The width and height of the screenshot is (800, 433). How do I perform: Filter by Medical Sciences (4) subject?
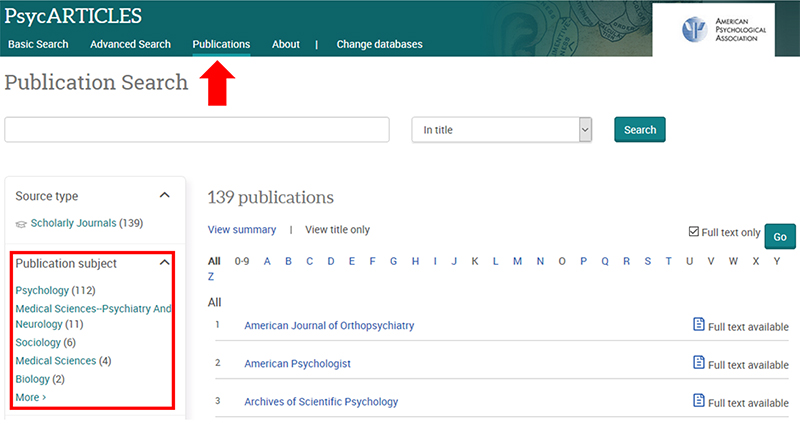pyautogui.click(x=56, y=361)
